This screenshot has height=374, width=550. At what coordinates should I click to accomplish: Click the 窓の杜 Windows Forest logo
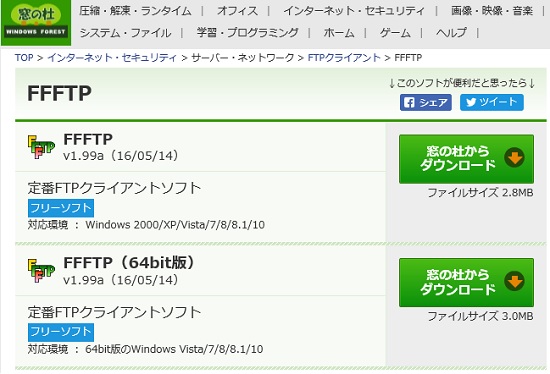click(36, 22)
